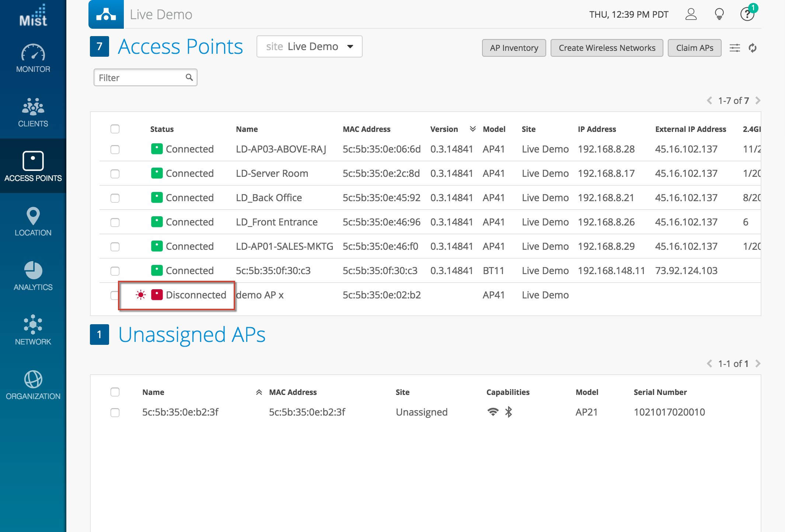785x532 pixels.
Task: Toggle the Unassigned APs Name column sort arrow
Action: click(x=259, y=392)
